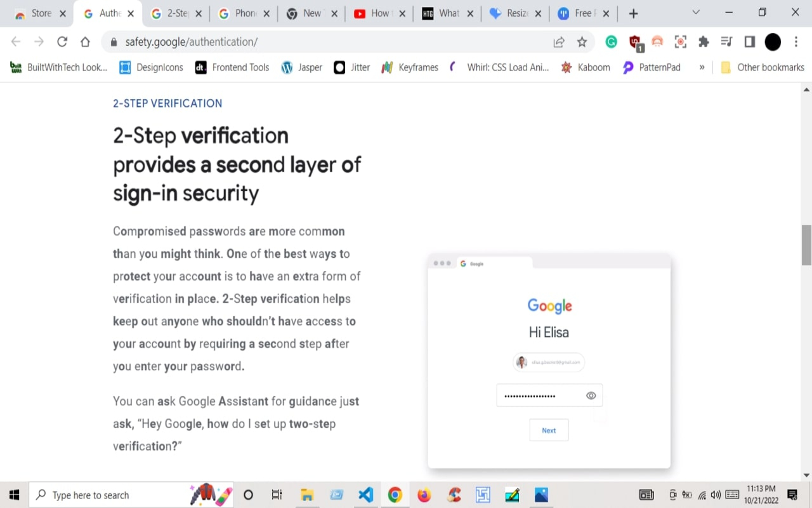Screen dimensions: 812x508
Task: Open the Keyframes bookmark
Action: 410,67
